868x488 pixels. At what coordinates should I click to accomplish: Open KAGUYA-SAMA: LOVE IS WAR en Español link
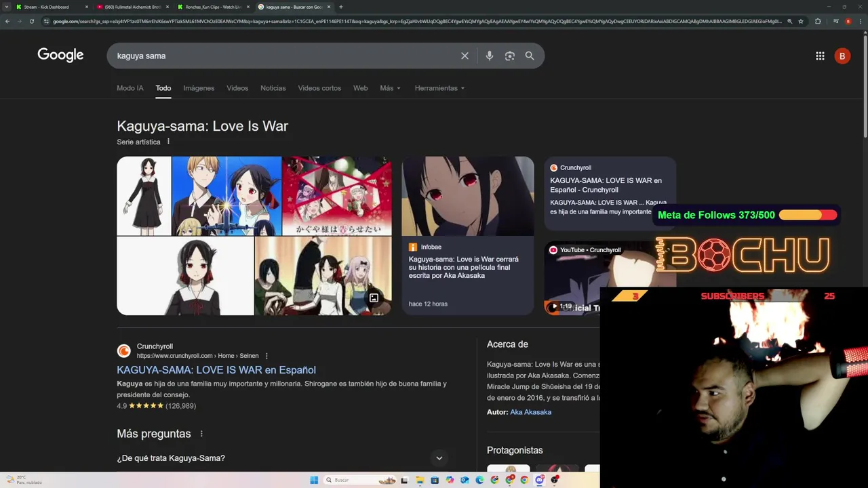pyautogui.click(x=216, y=370)
